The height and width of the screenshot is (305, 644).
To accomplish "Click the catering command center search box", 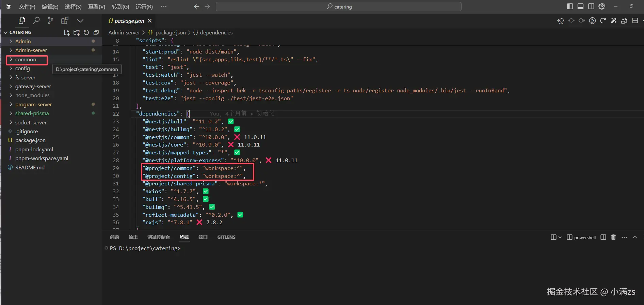I will [338, 6].
